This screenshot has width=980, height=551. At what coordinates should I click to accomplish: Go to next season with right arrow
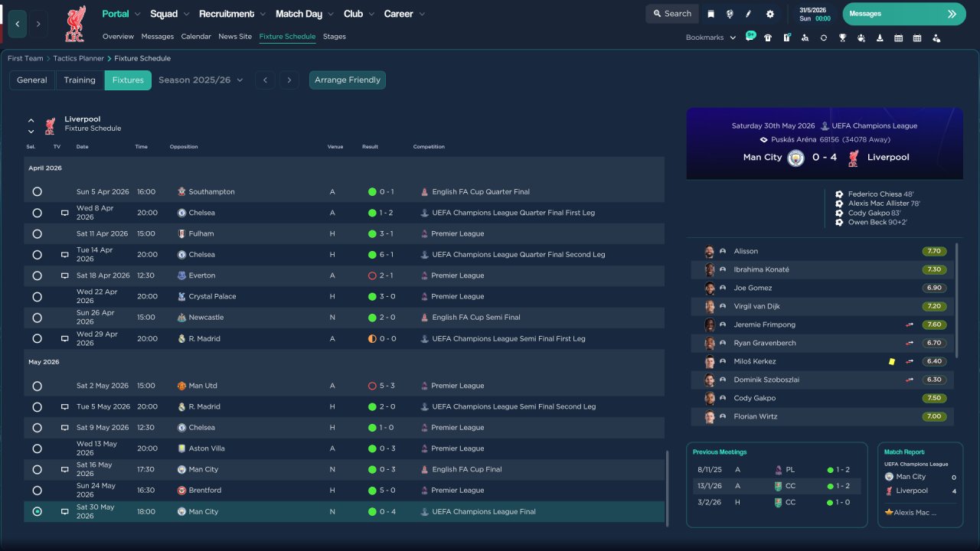pos(289,80)
